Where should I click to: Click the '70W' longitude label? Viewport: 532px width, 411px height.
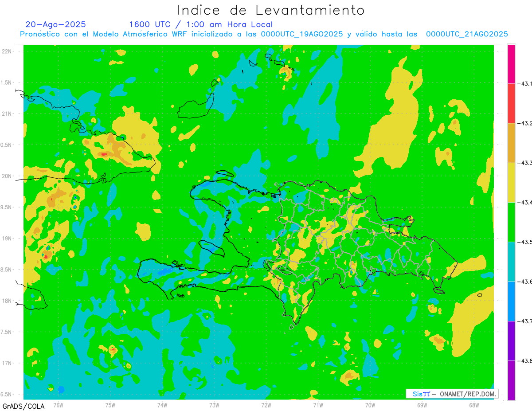[370, 404]
